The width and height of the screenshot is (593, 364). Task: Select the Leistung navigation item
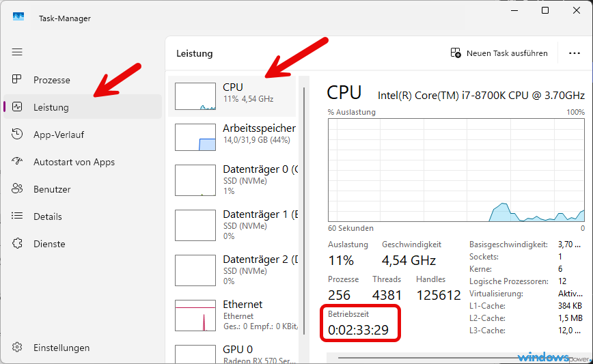tap(83, 107)
